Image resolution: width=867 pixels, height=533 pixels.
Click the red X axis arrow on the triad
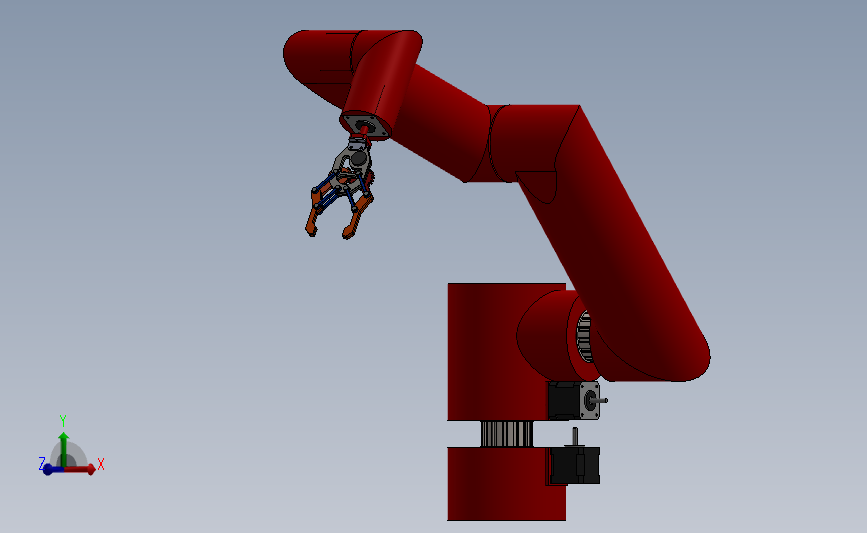(x=80, y=469)
